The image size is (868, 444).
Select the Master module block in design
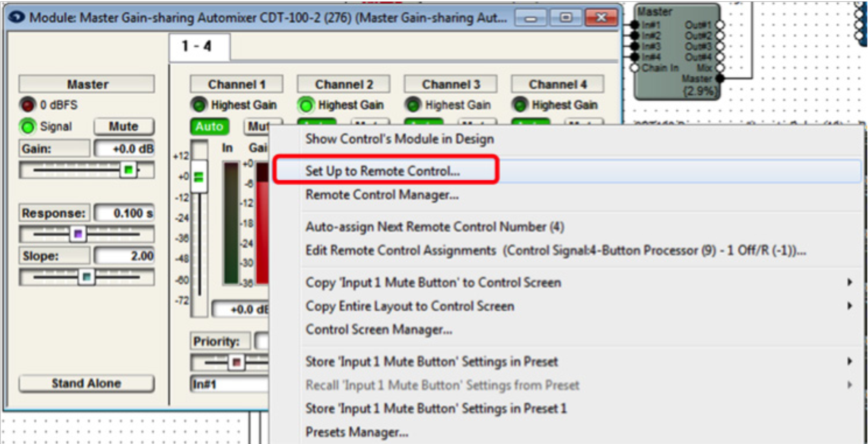coord(676,52)
